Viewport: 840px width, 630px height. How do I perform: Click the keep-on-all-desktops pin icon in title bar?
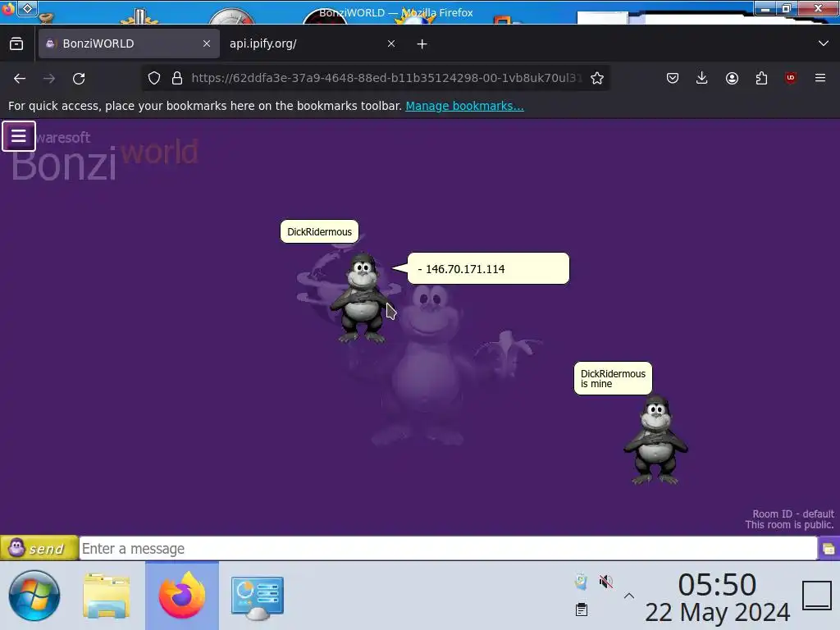[27, 8]
